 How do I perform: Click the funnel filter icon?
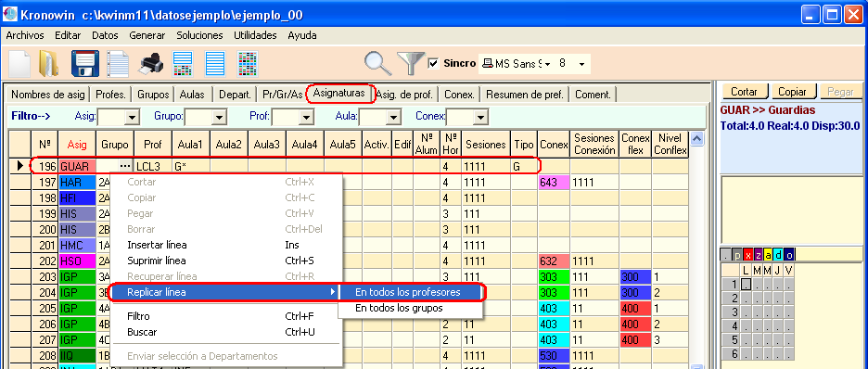tap(410, 64)
